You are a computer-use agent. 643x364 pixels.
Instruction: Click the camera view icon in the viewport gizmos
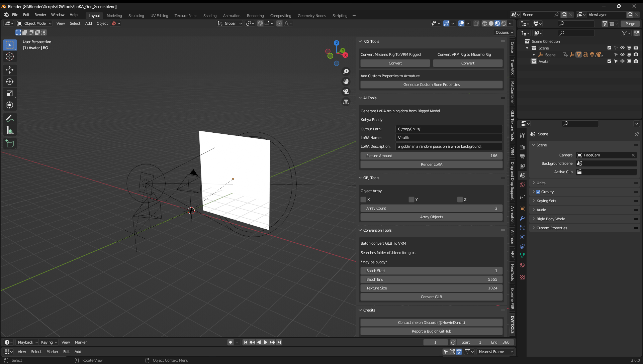click(x=346, y=91)
